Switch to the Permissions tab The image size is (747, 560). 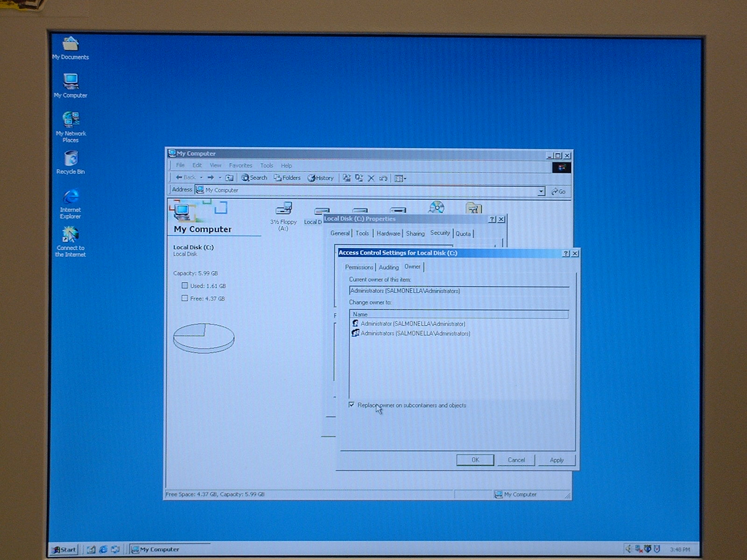coord(359,267)
